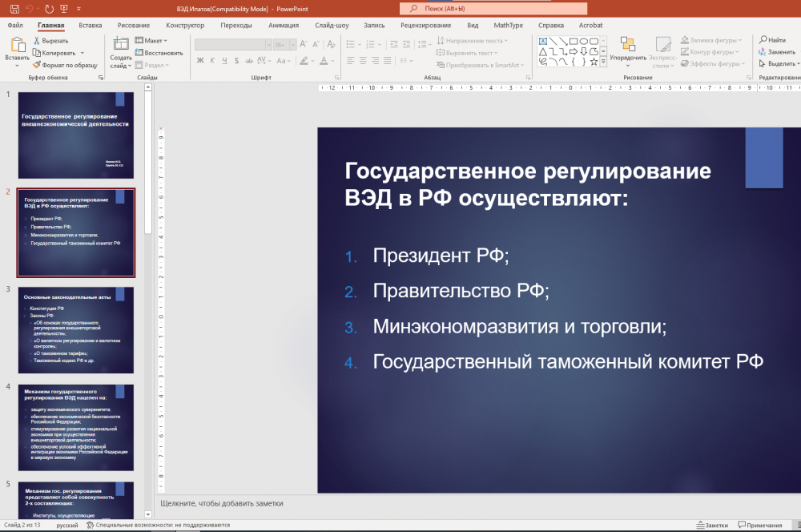Select slide 3 thumbnail 'Основные законодательные акты'
The width and height of the screenshot is (801, 532).
tap(76, 329)
